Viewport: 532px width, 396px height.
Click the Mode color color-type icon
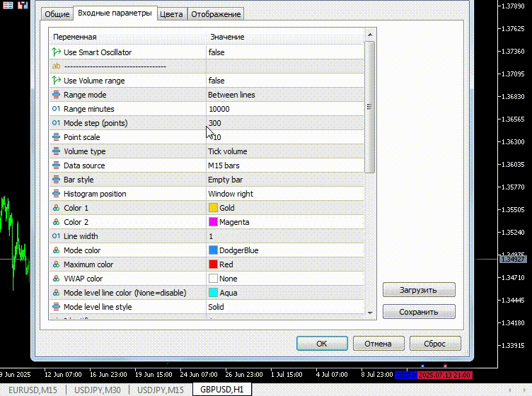tap(57, 250)
